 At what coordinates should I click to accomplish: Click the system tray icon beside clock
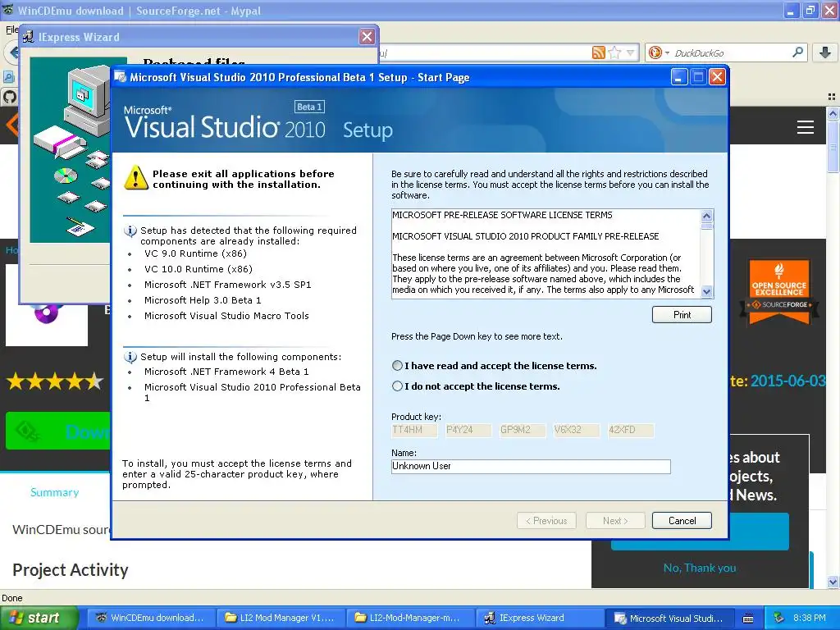click(x=779, y=619)
